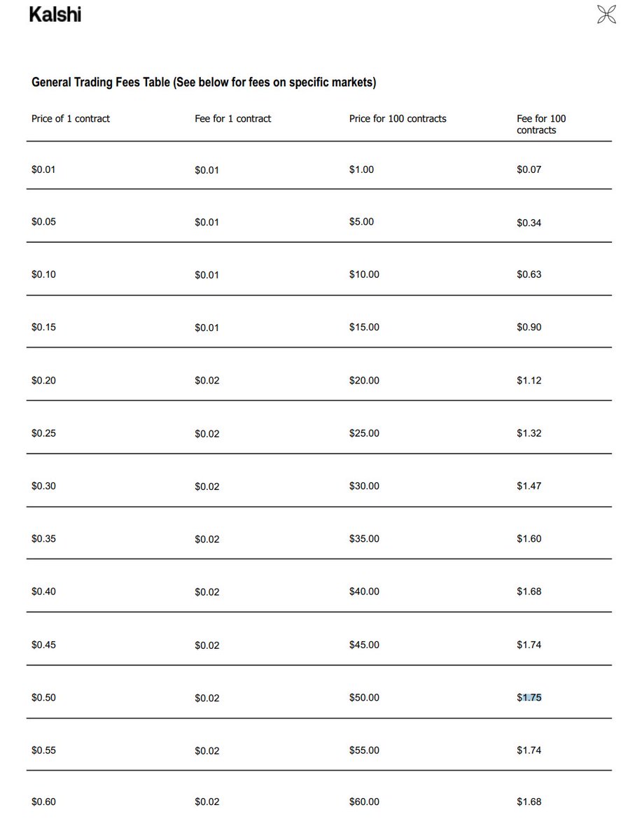Click the $0.34 fee cell
Viewport: 621px width, 840px height.
click(529, 223)
